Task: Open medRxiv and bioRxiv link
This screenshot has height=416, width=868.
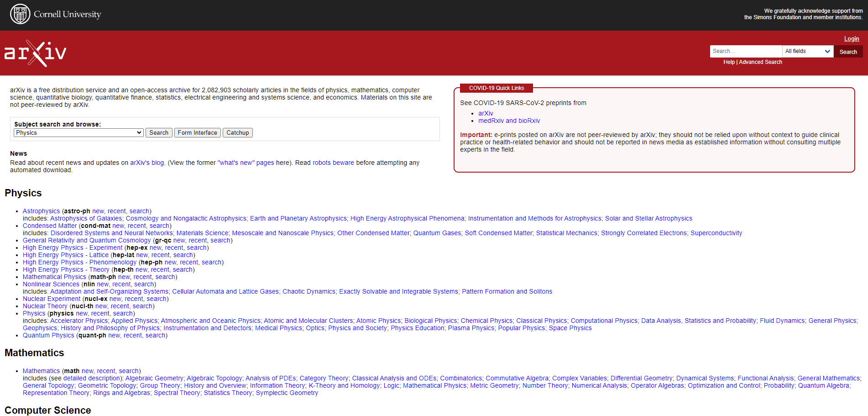Action: 509,121
